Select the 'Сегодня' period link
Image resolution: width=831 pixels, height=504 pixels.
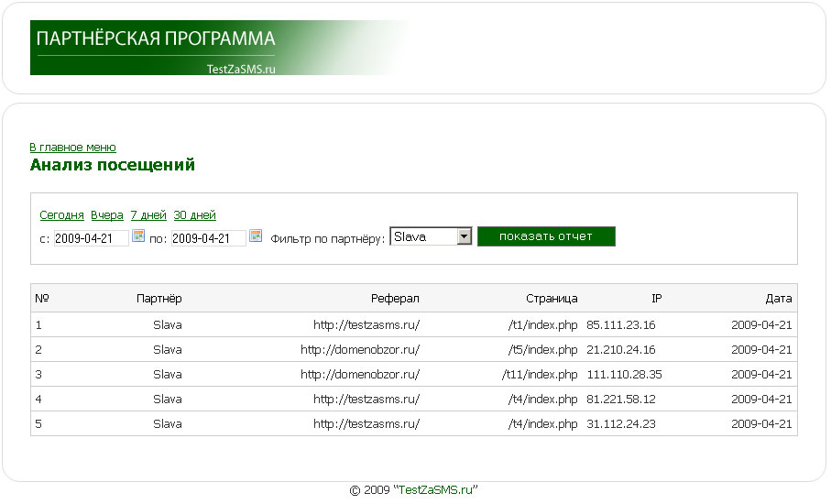click(61, 215)
